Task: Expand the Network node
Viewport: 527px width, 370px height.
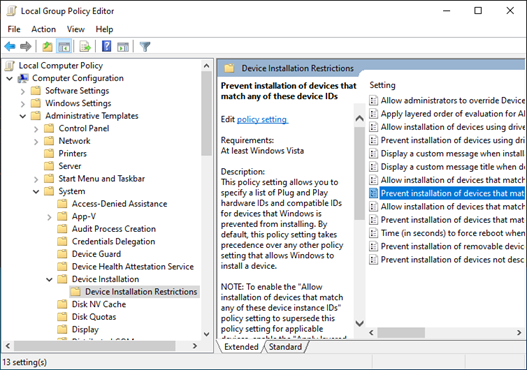Action: [36, 141]
